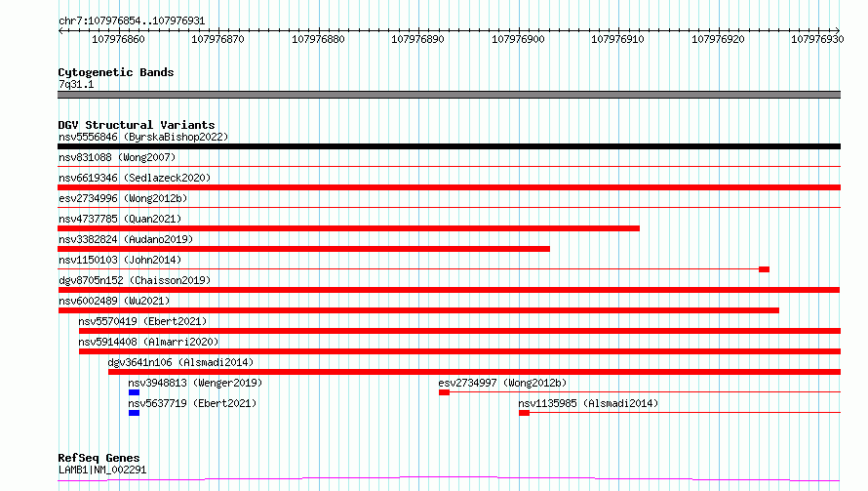Select the nsv5570419 (Ebert2021) label
Screen dimensions: 868x491
pos(142,321)
